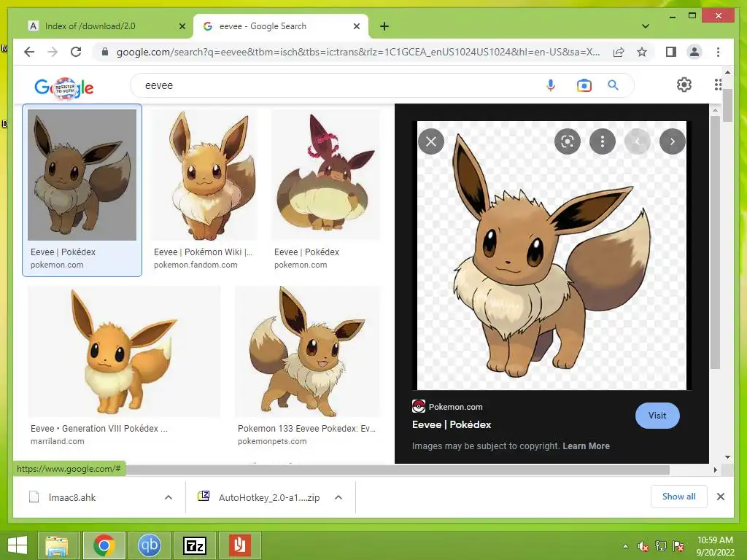Click Show all downloads
The width and height of the screenshot is (747, 560).
[x=679, y=496]
